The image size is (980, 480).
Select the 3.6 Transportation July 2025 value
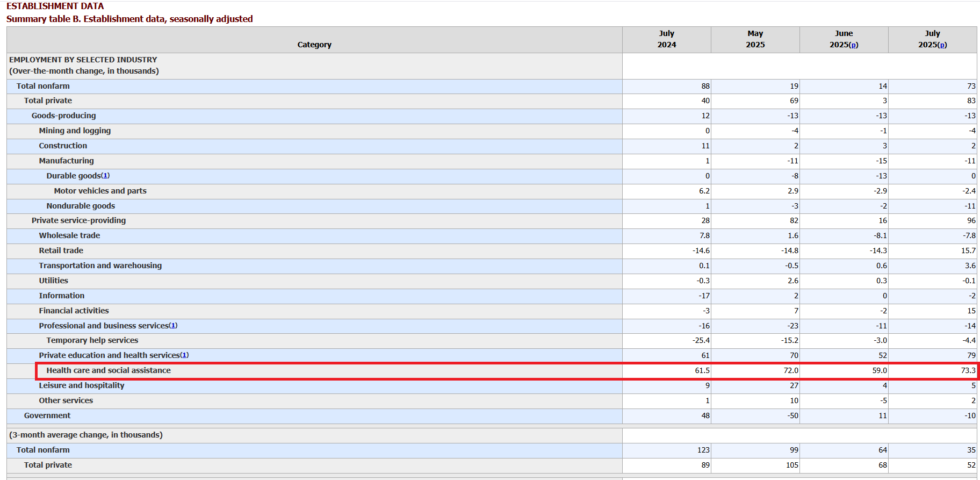coord(970,266)
